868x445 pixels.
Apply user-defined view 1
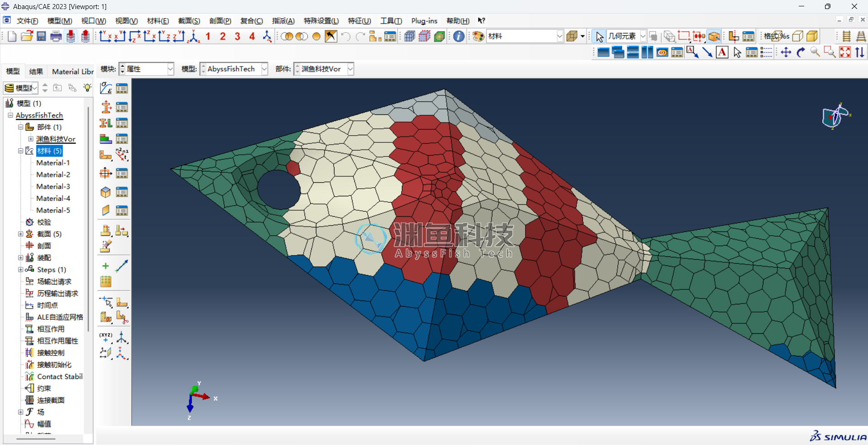point(208,36)
